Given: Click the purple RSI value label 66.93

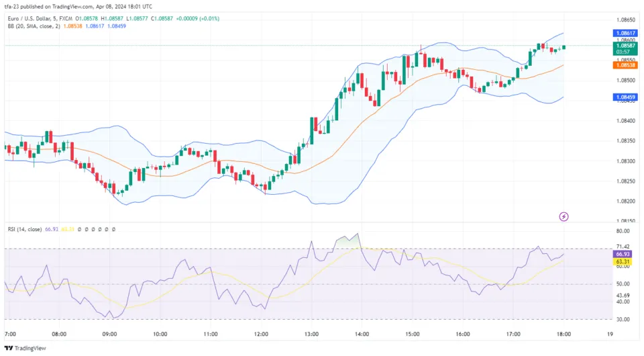Looking at the screenshot, I should tap(624, 255).
